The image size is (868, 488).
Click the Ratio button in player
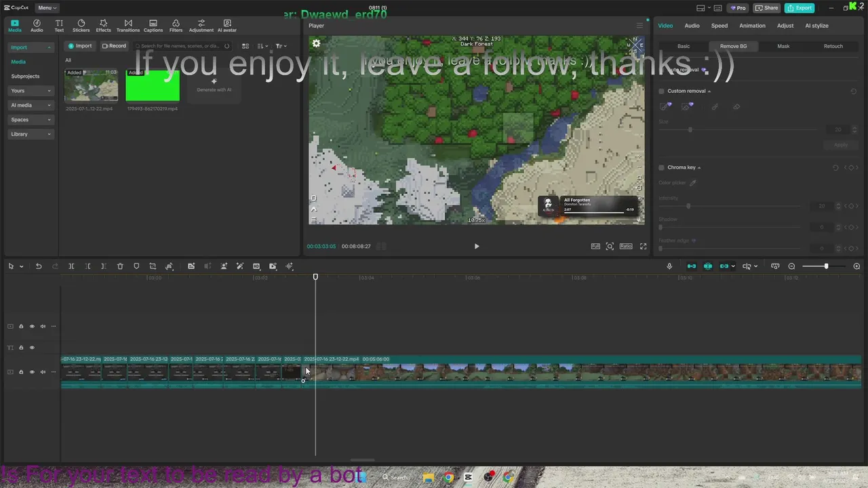(626, 247)
